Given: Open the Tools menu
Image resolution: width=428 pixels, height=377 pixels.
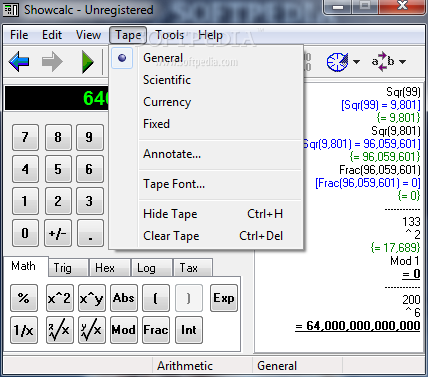Looking at the screenshot, I should 170,35.
